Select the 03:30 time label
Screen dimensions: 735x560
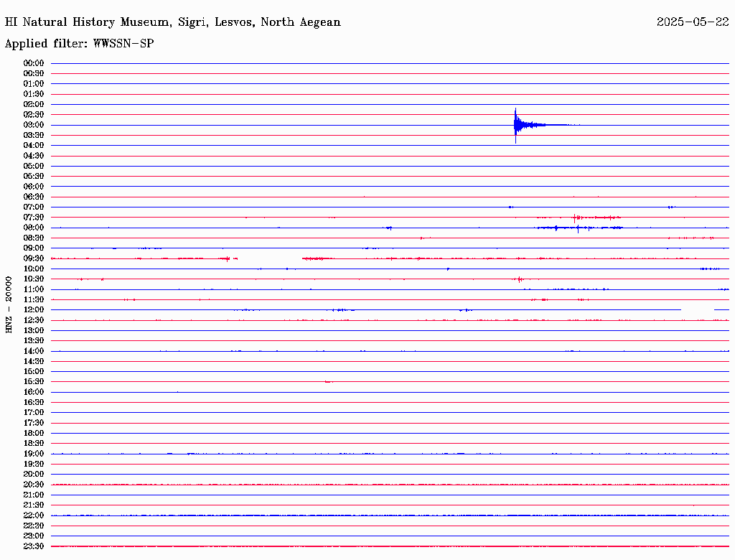click(34, 136)
